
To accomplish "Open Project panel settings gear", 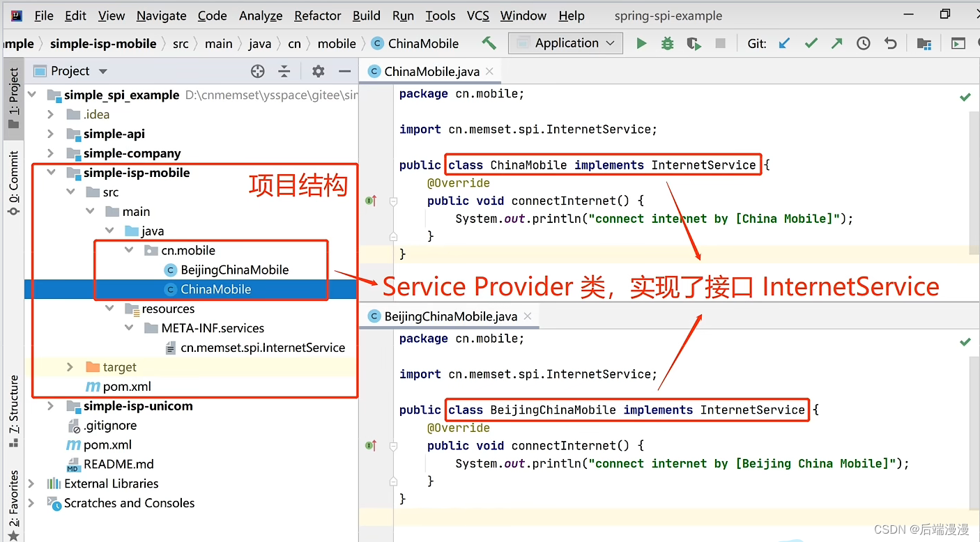I will pos(318,71).
